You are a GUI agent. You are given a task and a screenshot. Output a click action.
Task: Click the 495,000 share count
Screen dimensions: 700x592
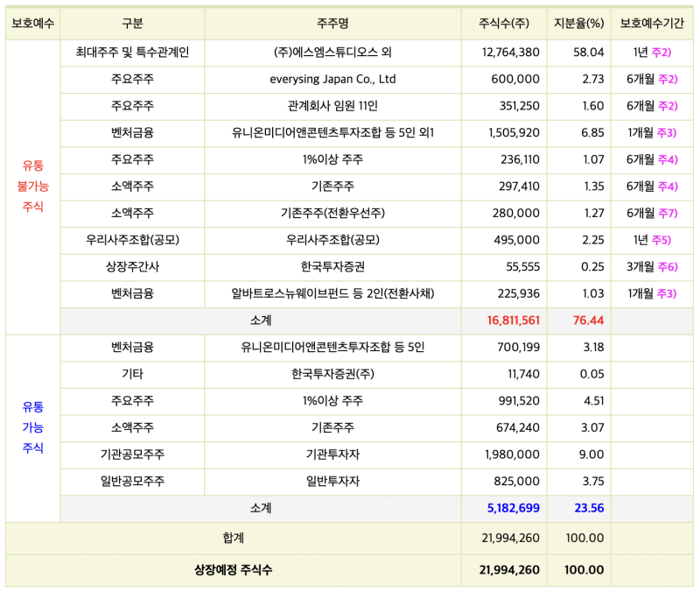516,240
